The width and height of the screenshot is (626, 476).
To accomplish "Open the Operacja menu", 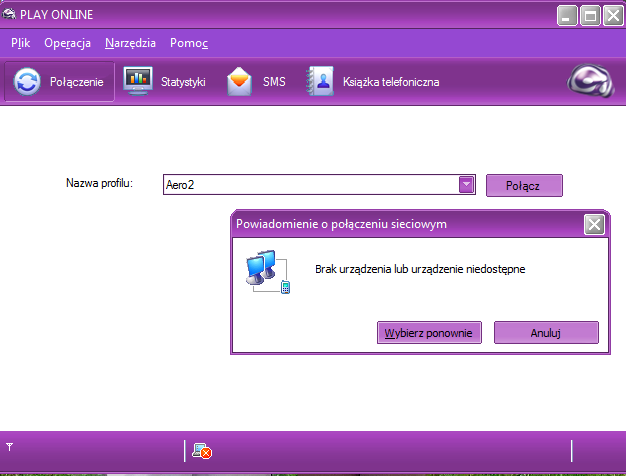I will click(68, 43).
